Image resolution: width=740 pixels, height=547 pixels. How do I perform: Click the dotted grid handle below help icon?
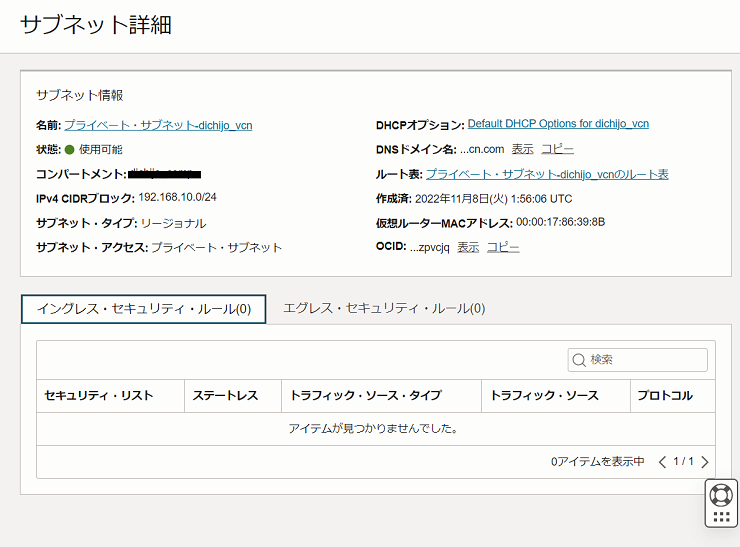click(x=721, y=516)
